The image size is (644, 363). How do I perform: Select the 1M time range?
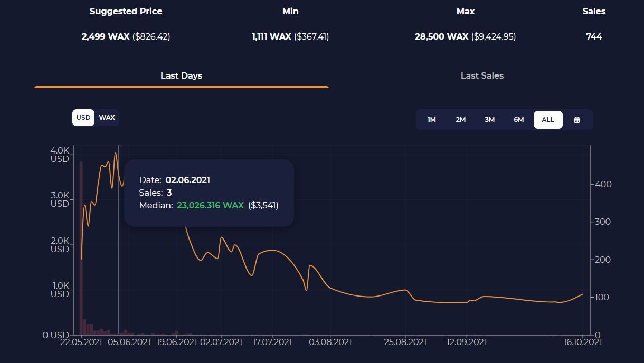(432, 120)
